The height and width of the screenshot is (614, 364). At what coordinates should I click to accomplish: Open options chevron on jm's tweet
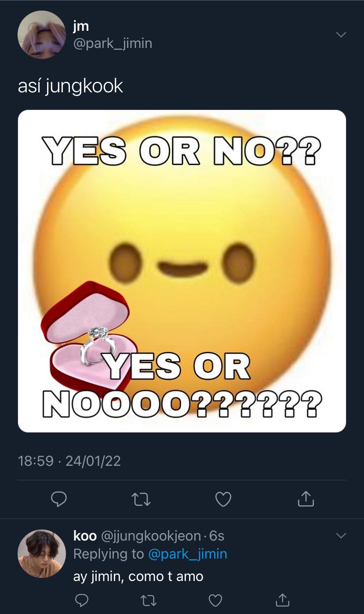coord(341,35)
